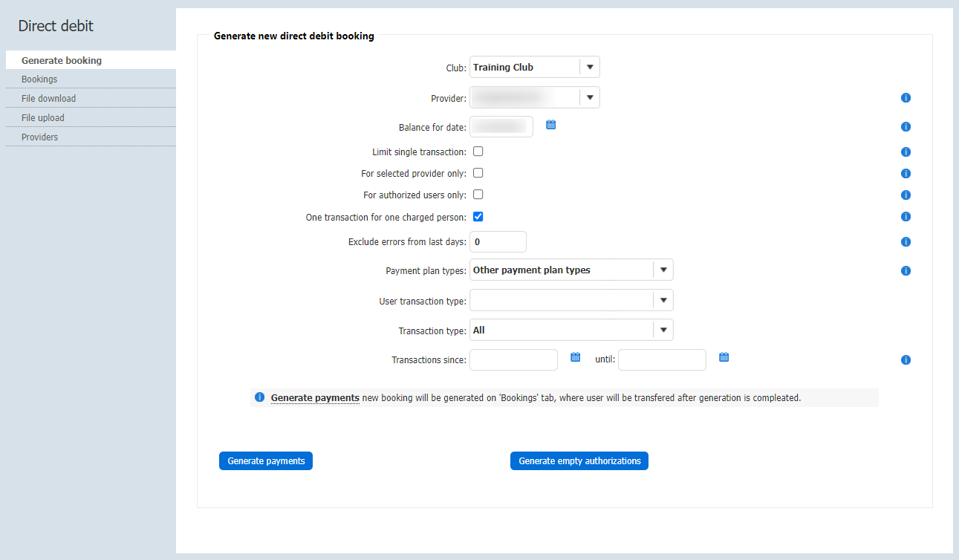
Task: Show info for Payment plan types
Action: click(x=906, y=271)
